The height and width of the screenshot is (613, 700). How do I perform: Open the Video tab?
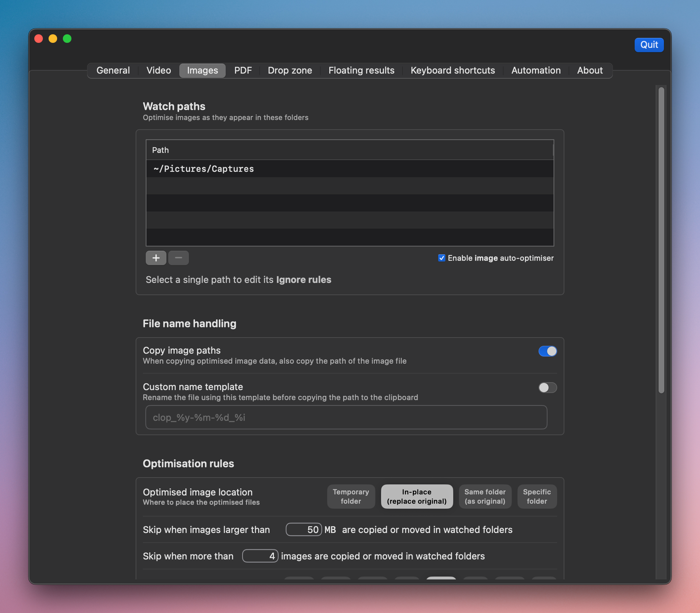pos(159,70)
